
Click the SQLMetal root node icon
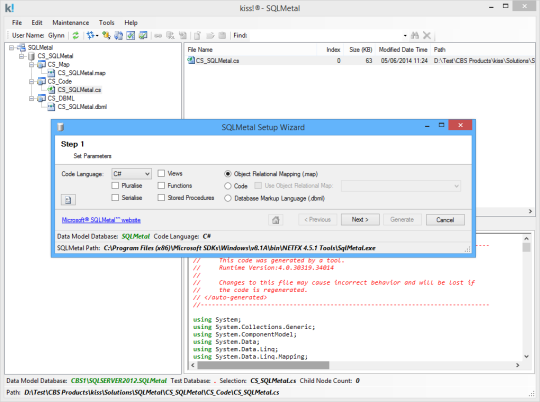tap(21, 47)
